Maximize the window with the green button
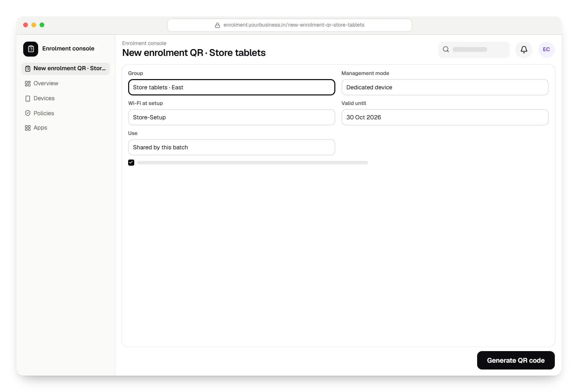 tap(42, 25)
